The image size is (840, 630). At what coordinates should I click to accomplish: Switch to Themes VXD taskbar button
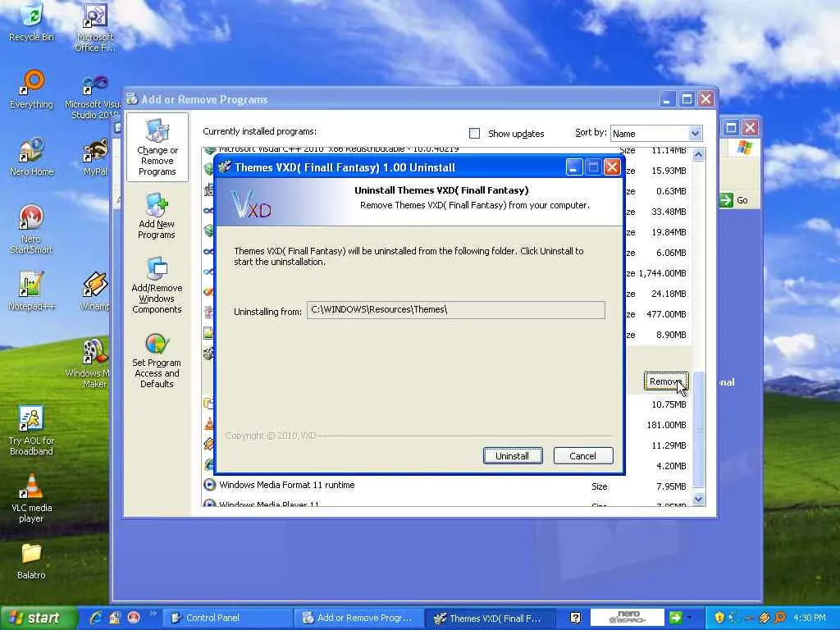pyautogui.click(x=491, y=618)
